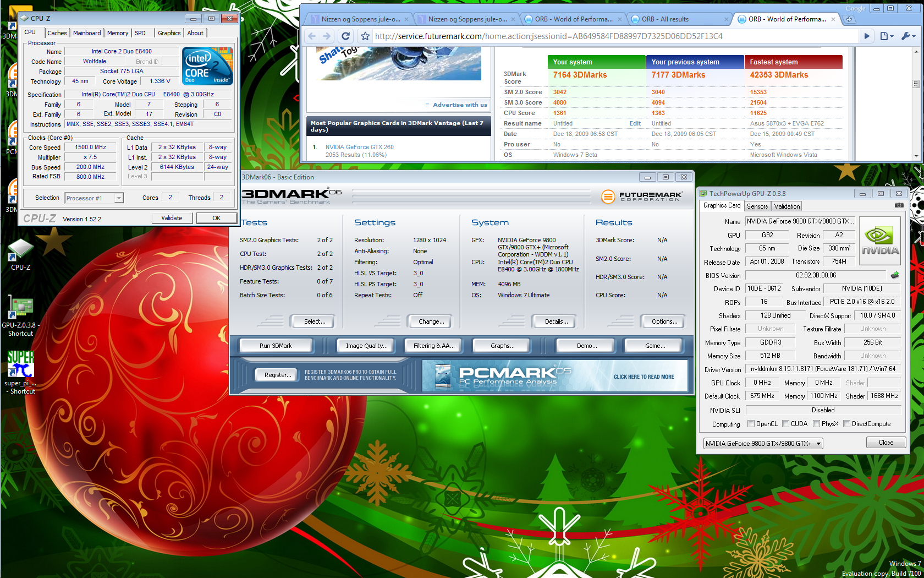Screen dimensions: 924x578
Task: Switch to the Caches tab in CPU-Z
Action: tap(57, 33)
